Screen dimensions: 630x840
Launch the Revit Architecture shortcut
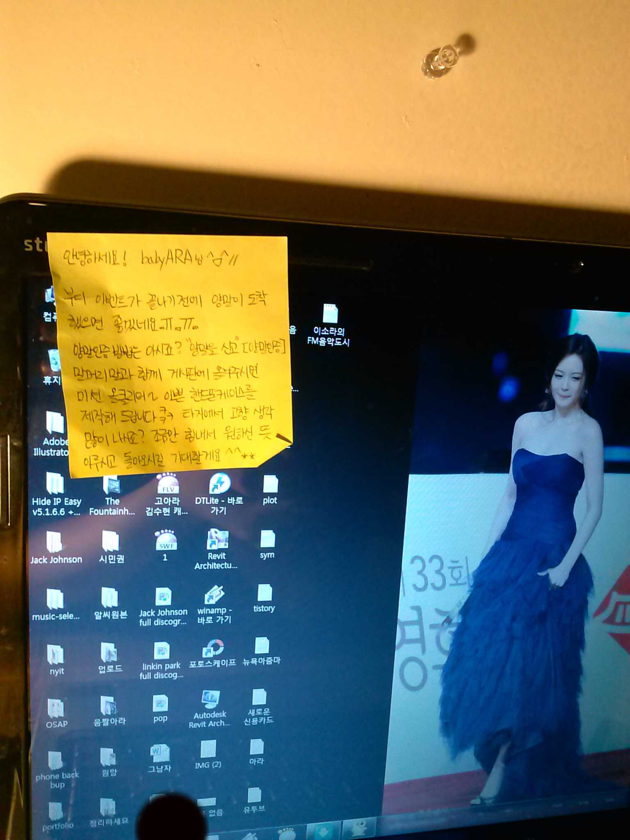217,549
